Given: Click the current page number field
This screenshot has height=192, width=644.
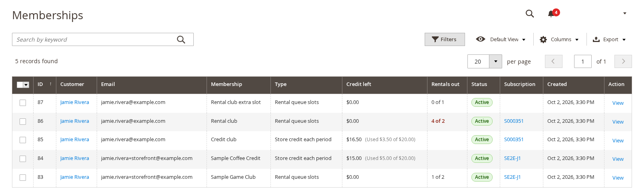Looking at the screenshot, I should [582, 62].
